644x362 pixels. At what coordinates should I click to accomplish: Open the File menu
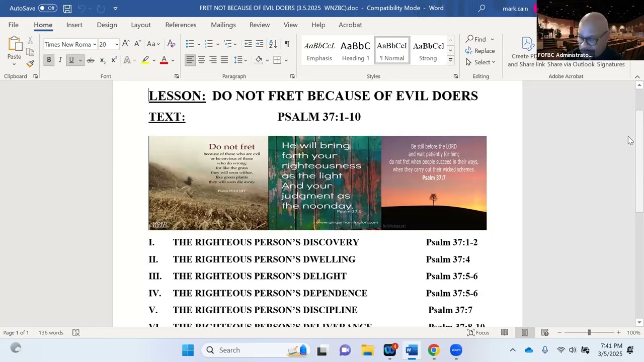(x=14, y=25)
